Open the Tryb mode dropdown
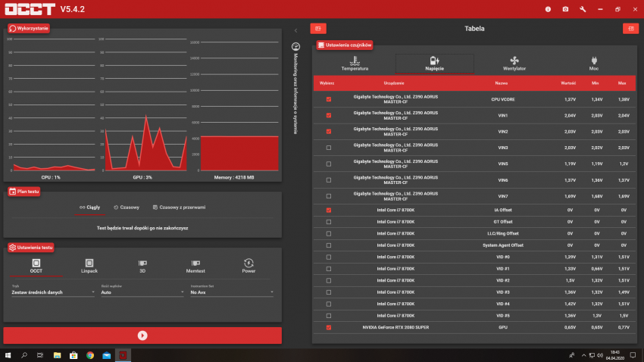Image resolution: width=644 pixels, height=362 pixels. (x=53, y=292)
